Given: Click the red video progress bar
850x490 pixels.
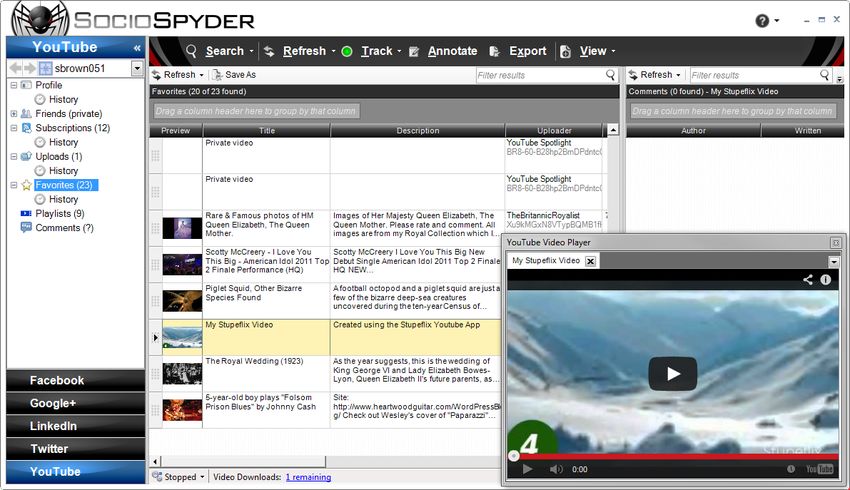Looking at the screenshot, I should point(672,456).
